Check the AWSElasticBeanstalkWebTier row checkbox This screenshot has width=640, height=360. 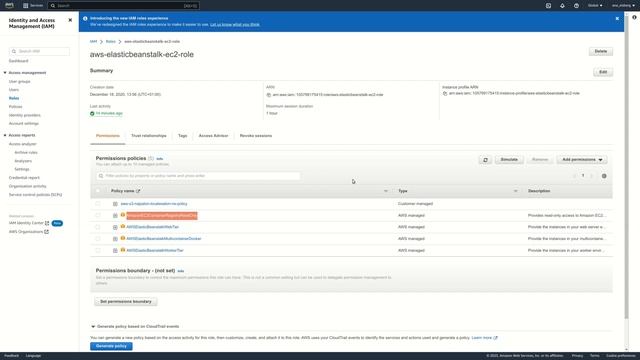[98, 227]
